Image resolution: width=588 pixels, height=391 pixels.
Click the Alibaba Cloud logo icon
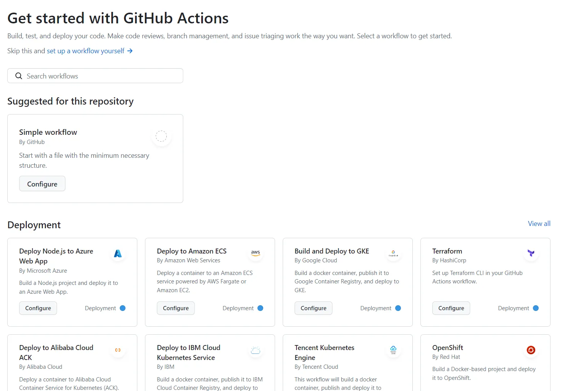(x=118, y=350)
